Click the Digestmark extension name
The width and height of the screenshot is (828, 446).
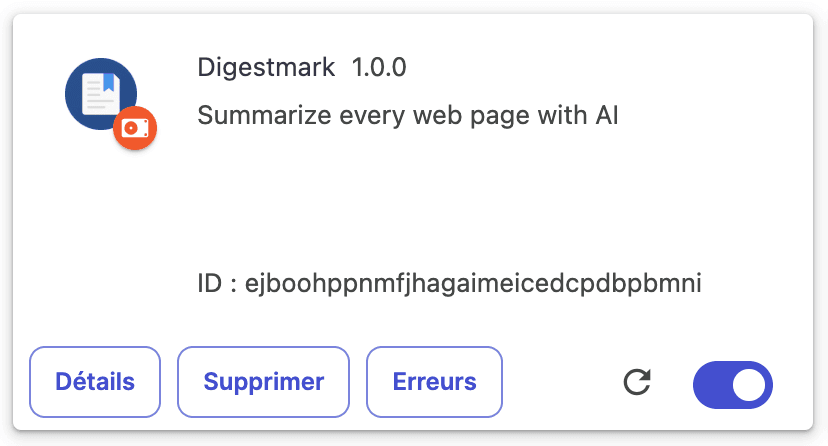click(x=266, y=68)
